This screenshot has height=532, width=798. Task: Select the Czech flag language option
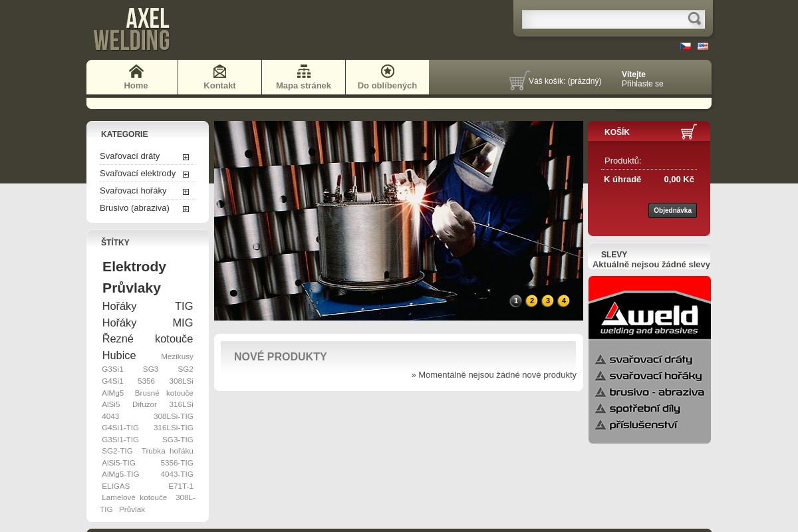coord(686,47)
